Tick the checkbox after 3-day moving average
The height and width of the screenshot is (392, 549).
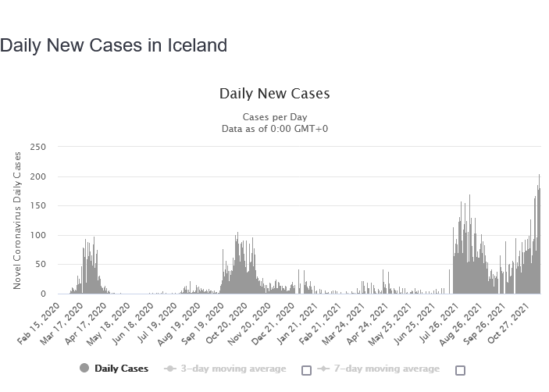(x=306, y=369)
